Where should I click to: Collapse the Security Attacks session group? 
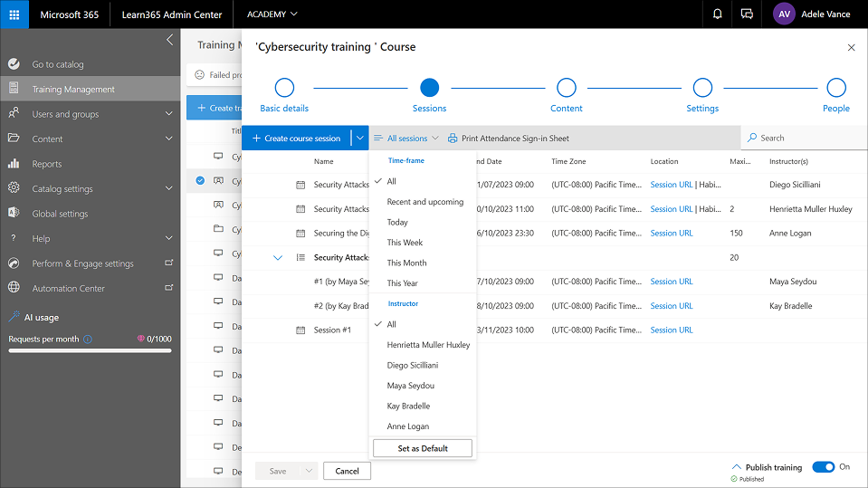(x=278, y=257)
